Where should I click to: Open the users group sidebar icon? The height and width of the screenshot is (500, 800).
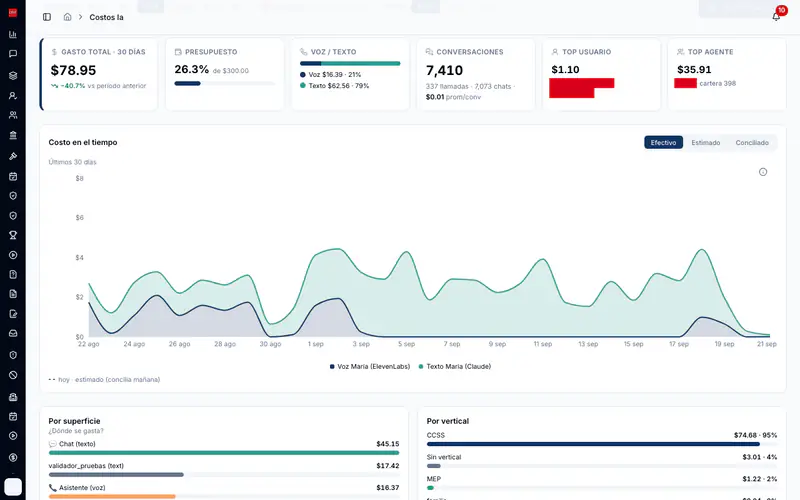pos(13,115)
